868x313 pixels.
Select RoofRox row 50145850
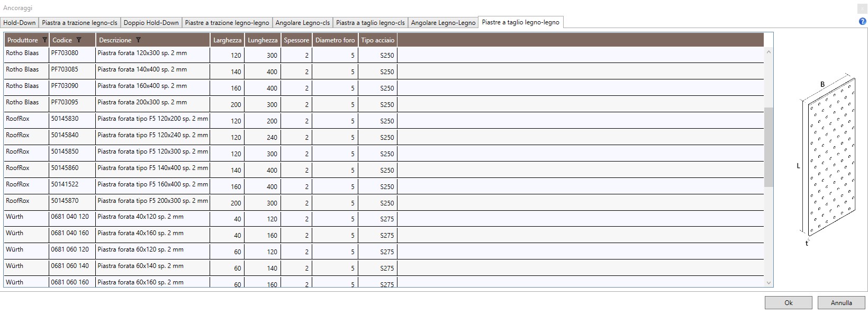coord(384,154)
